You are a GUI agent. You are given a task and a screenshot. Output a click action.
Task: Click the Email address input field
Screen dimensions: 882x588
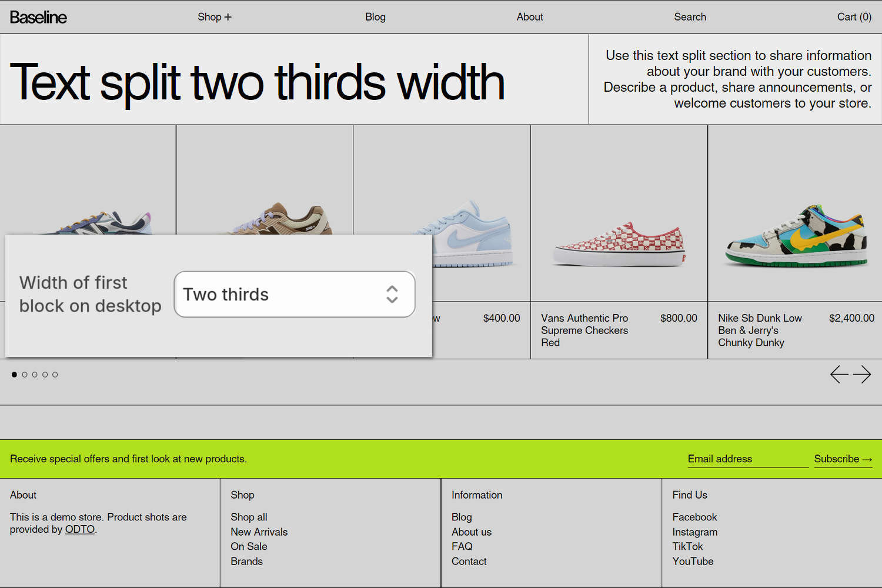click(x=747, y=459)
